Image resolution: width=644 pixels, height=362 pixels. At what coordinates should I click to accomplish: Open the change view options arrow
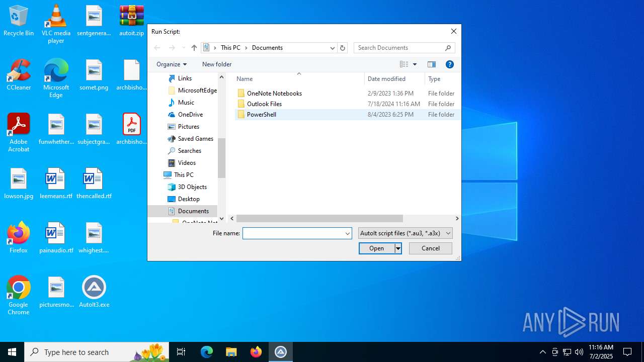415,64
